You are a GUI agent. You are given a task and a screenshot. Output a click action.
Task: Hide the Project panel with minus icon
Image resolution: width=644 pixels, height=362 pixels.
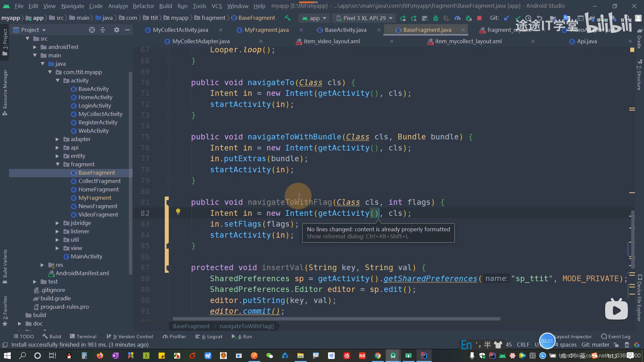click(127, 30)
